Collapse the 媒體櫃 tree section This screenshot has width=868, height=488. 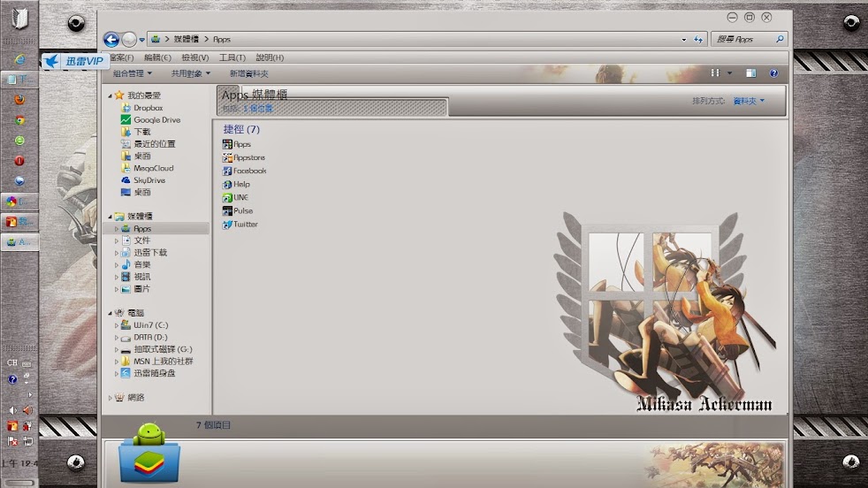[110, 217]
